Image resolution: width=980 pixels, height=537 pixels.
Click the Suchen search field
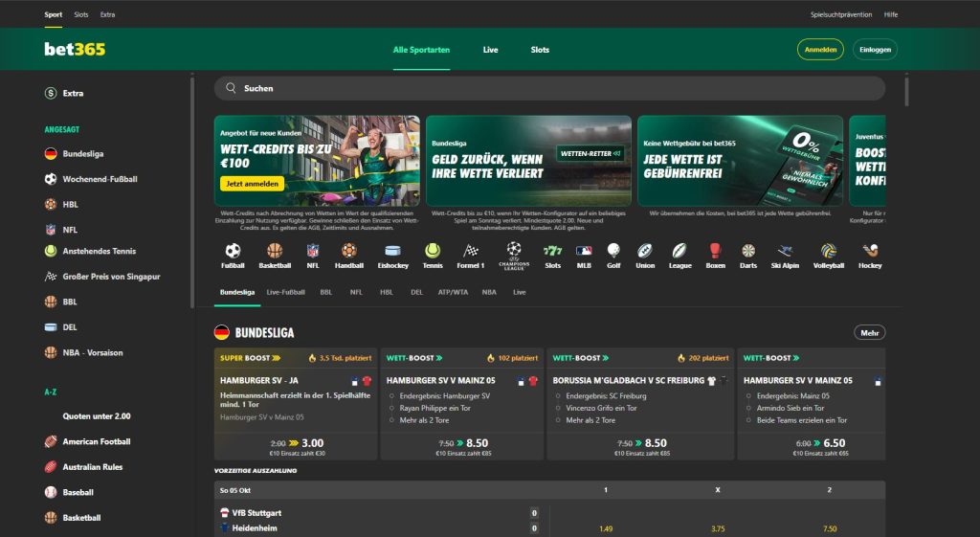[549, 88]
